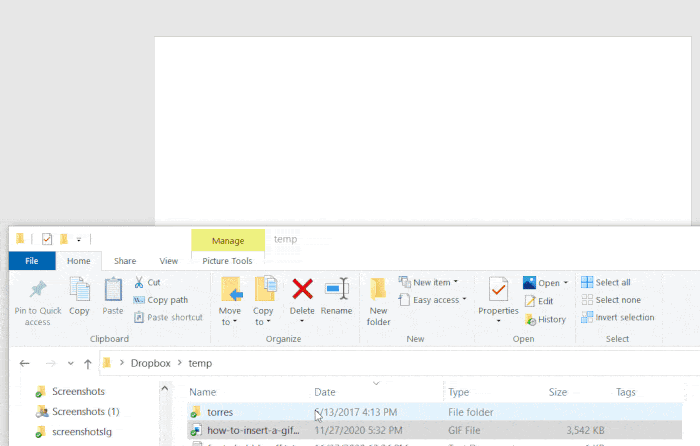The width and height of the screenshot is (700, 446).
Task: Switch to the Share ribbon tab
Action: tap(125, 261)
